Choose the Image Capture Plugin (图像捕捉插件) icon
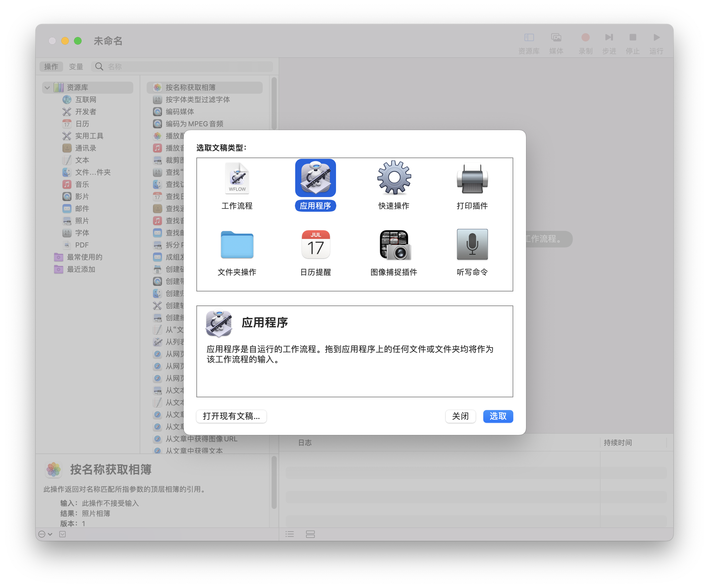 tap(394, 245)
